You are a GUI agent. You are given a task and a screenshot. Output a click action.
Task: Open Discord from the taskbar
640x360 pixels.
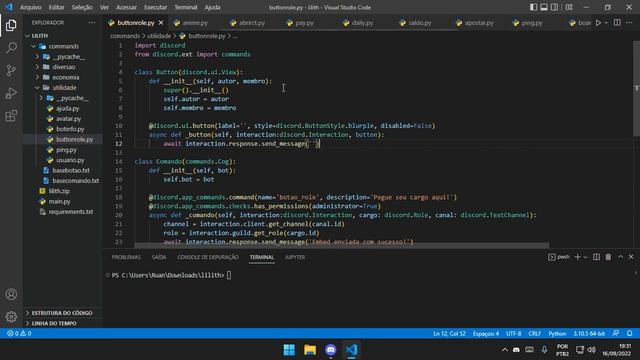click(331, 350)
